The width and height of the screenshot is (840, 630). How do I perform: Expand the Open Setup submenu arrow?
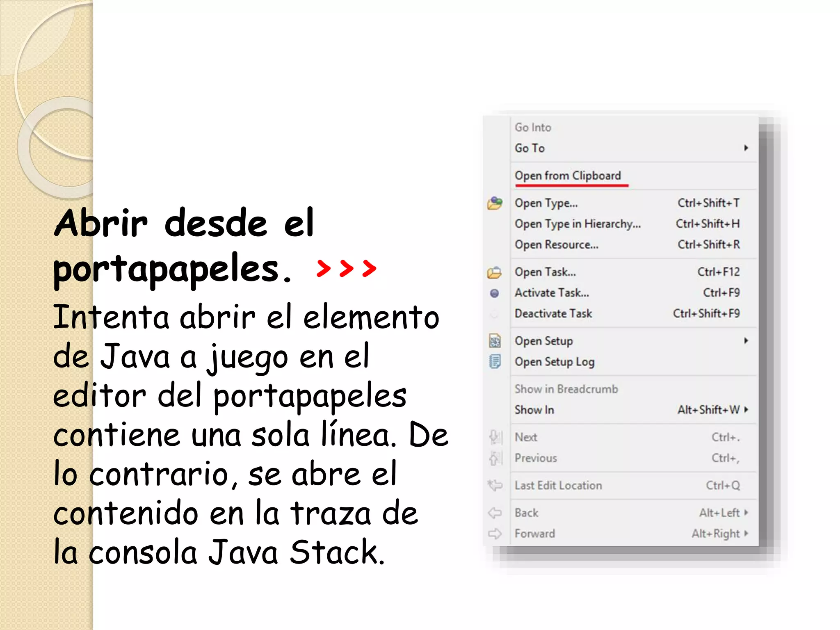746,341
